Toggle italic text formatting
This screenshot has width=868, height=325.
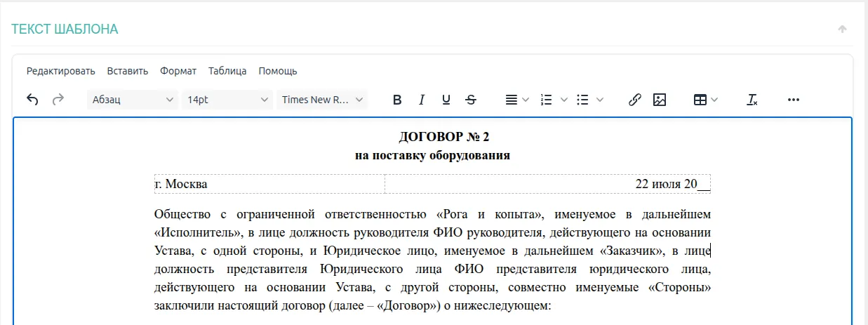click(x=422, y=100)
